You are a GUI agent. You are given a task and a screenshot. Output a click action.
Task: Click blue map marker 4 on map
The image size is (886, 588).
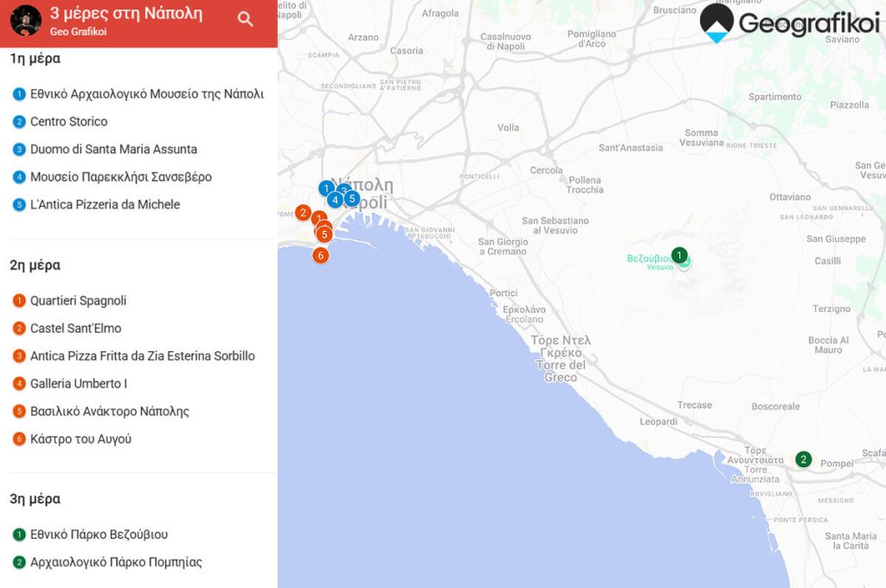pyautogui.click(x=335, y=200)
